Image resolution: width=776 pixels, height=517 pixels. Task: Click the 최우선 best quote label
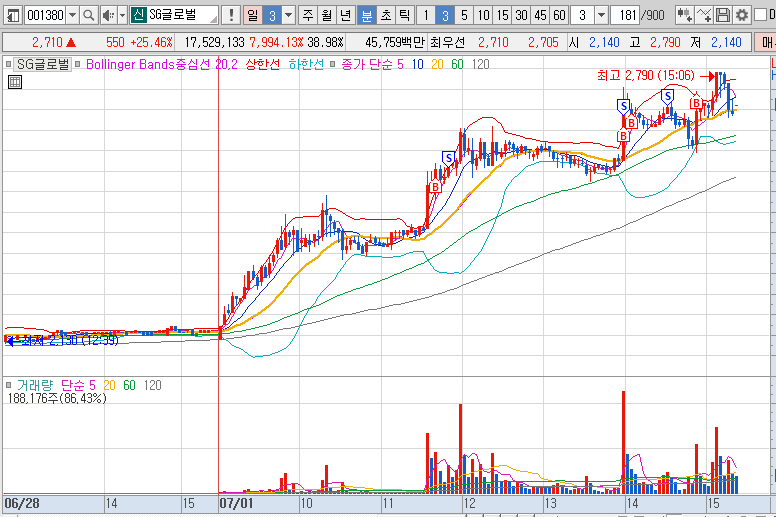point(447,43)
